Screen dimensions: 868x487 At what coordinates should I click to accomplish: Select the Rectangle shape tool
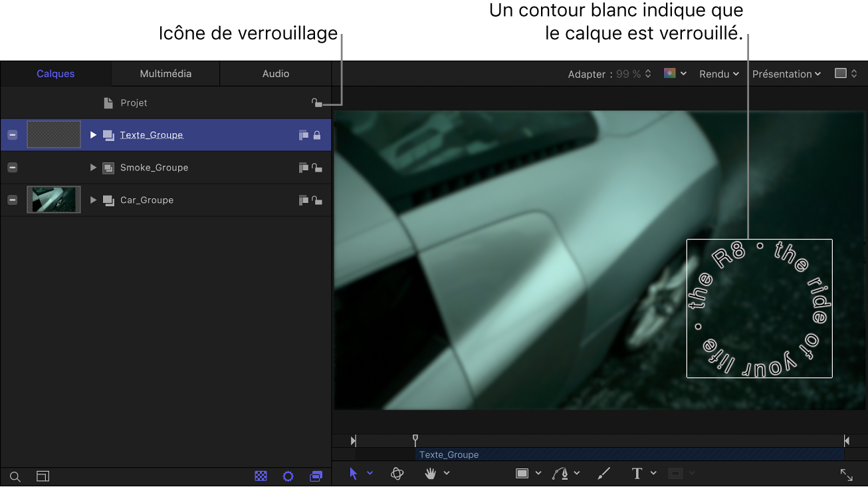[522, 474]
